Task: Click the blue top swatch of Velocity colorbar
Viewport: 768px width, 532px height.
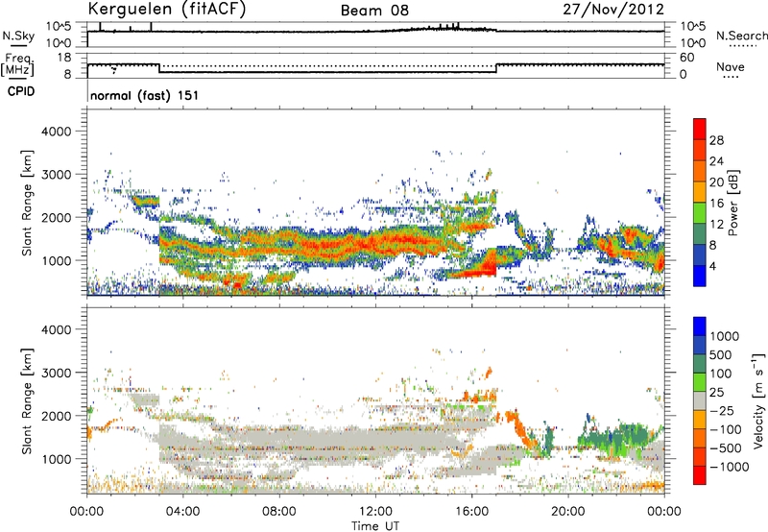Action: [x=700, y=326]
